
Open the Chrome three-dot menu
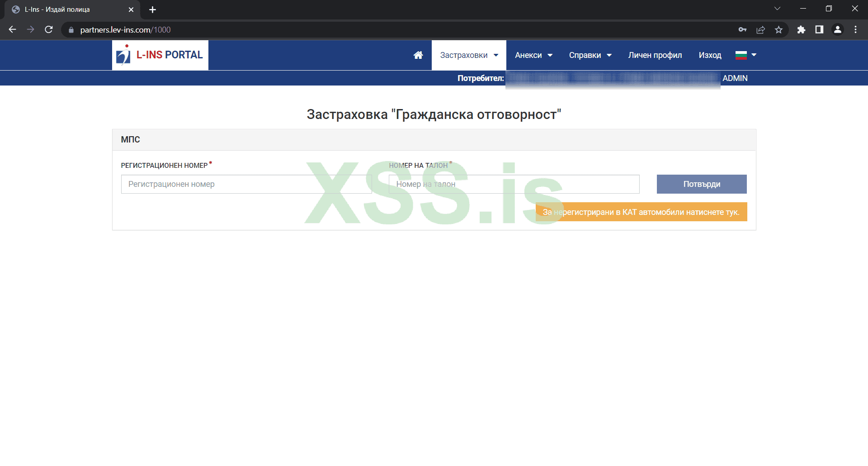[855, 29]
